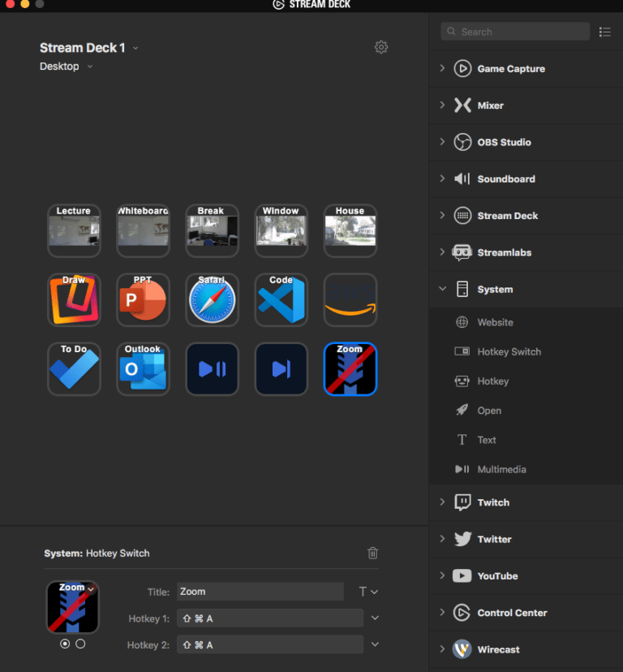Select the Hotkey action

(526, 381)
